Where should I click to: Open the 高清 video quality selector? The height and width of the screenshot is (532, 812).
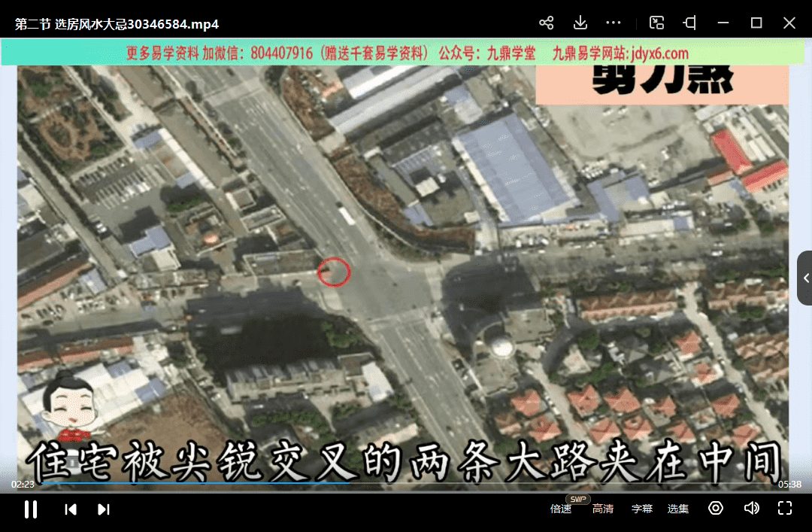coord(602,509)
